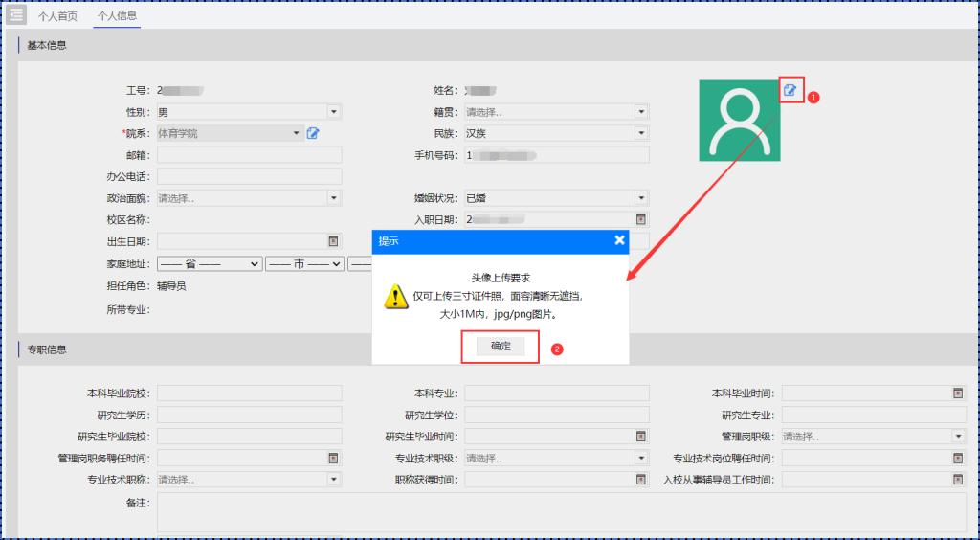This screenshot has width=980, height=540.
Task: Open the calendar picker for 入职日期
Action: pyautogui.click(x=641, y=219)
